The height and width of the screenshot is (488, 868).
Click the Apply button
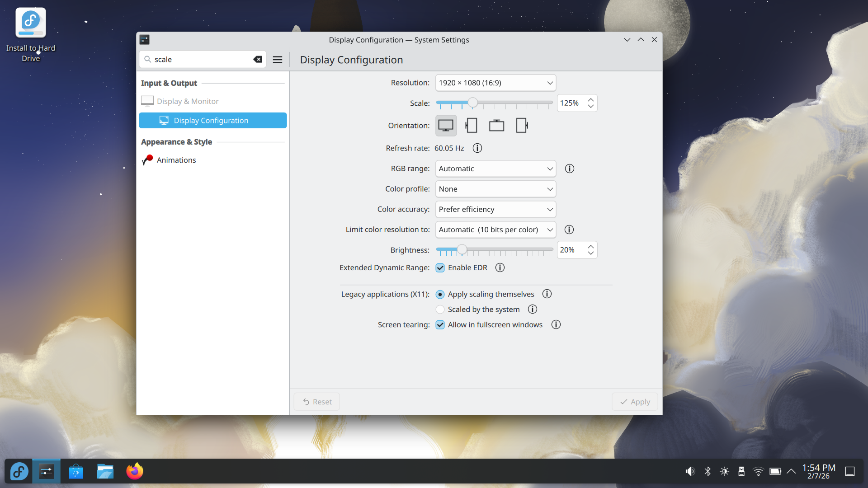point(635,402)
